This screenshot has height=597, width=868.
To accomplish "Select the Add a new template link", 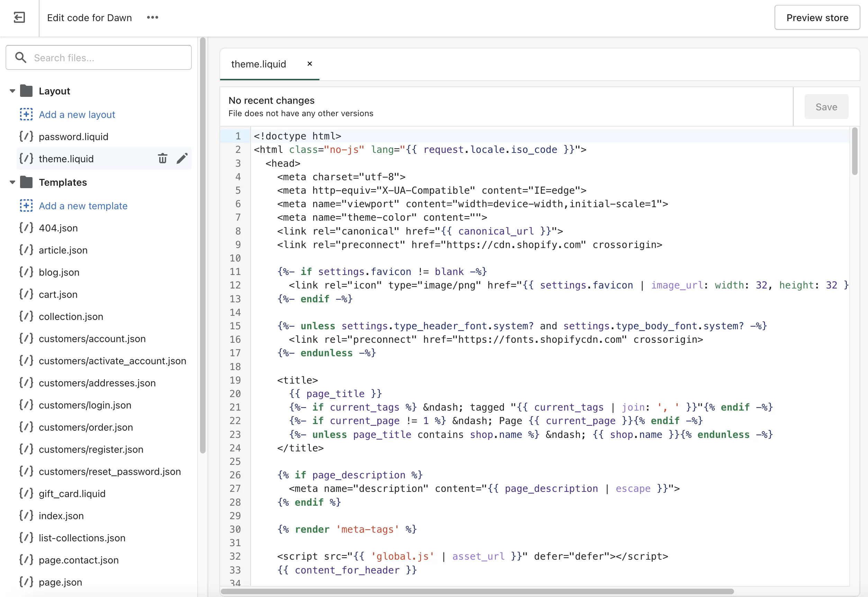I will (82, 205).
